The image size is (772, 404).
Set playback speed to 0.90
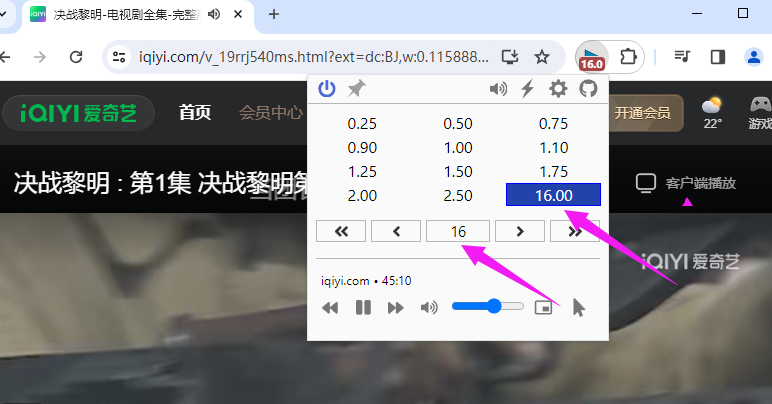point(362,148)
